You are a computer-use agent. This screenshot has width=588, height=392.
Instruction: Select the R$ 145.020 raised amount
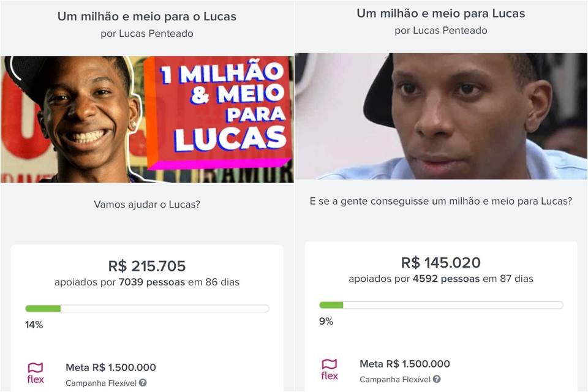pyautogui.click(x=441, y=263)
